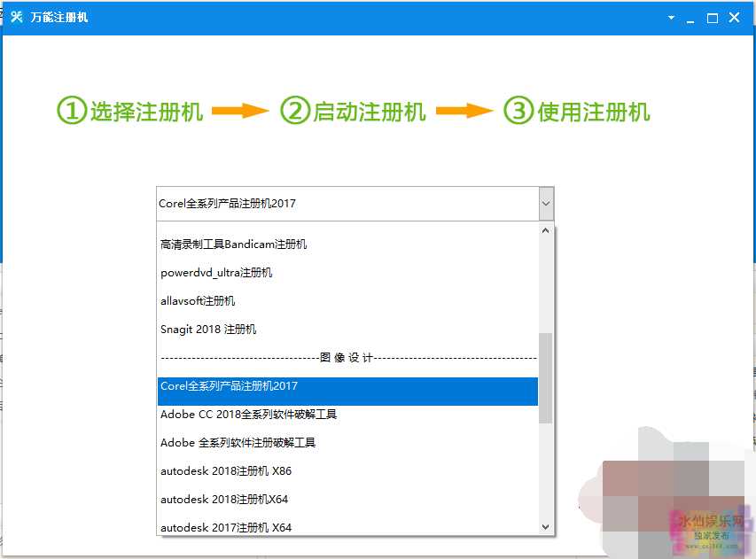
Task: Choose Adobe CC 2018全系列软件破解工具
Action: click(x=248, y=415)
